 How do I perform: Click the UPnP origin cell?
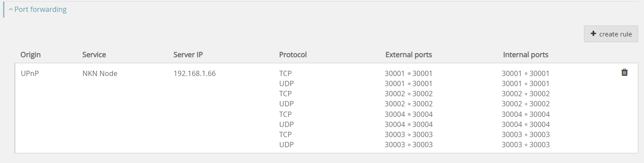[x=30, y=73]
